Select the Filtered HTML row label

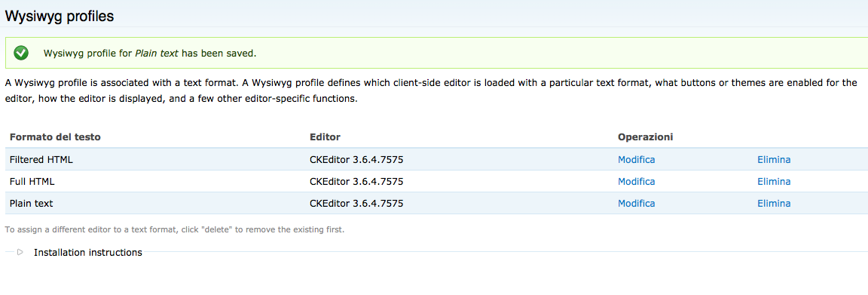tap(41, 160)
